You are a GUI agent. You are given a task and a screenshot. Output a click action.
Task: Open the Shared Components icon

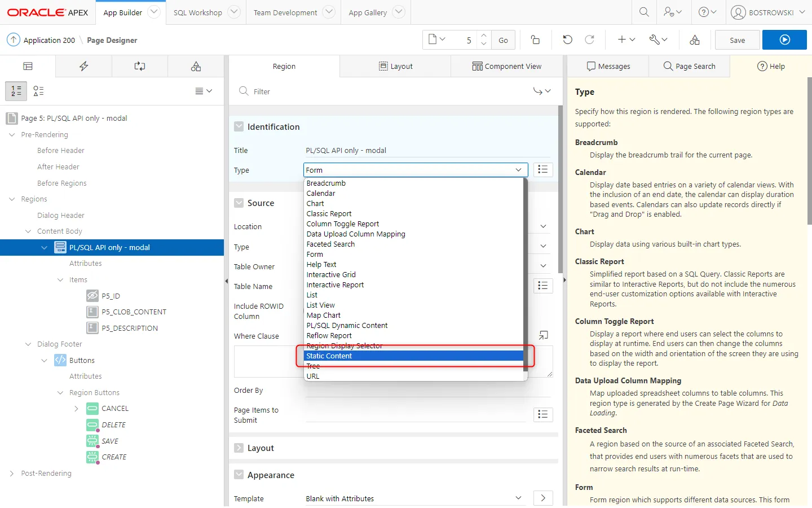point(695,40)
